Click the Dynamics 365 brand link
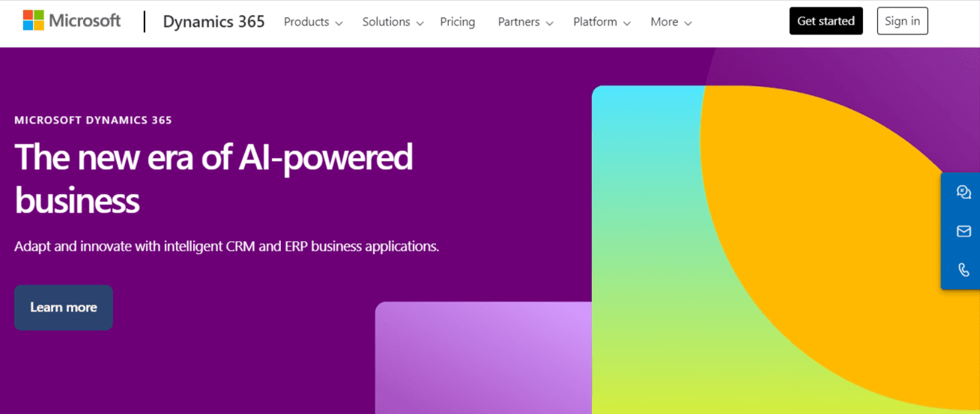Image resolution: width=980 pixels, height=414 pixels. click(x=214, y=22)
